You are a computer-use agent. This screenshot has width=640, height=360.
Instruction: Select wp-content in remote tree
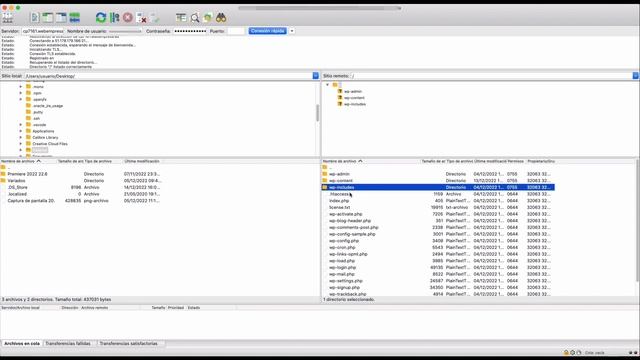tap(354, 98)
